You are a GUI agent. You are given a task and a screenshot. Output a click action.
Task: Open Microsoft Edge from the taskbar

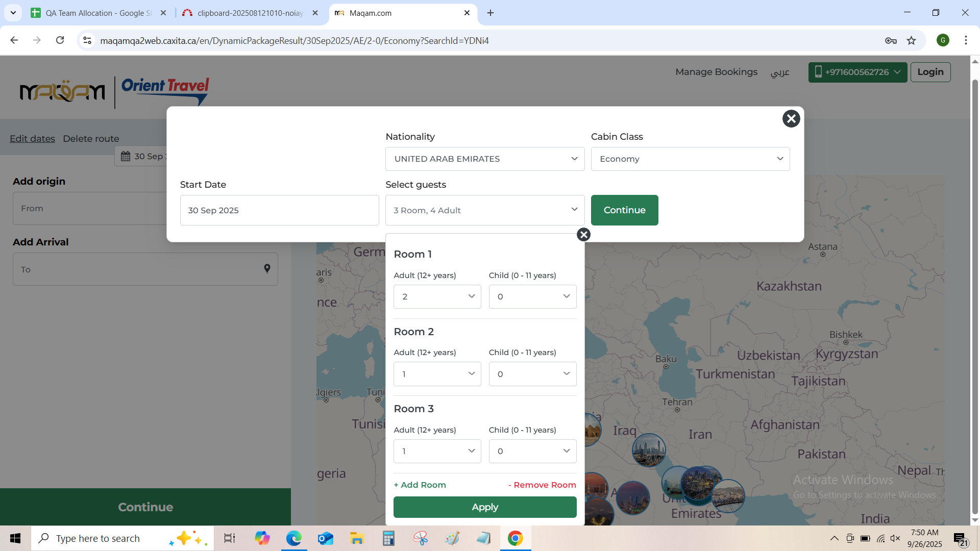293,538
